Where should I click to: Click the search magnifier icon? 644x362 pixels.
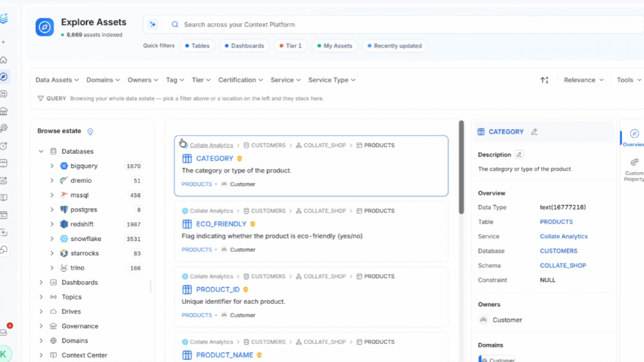pos(175,25)
